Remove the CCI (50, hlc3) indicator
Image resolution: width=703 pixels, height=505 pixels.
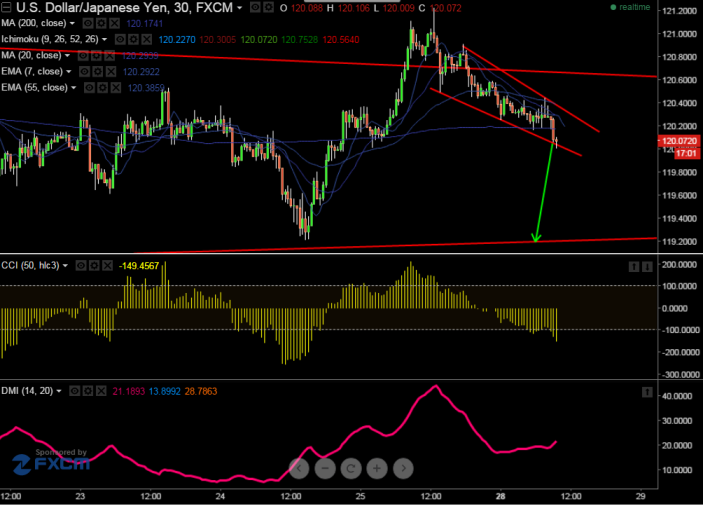point(108,266)
